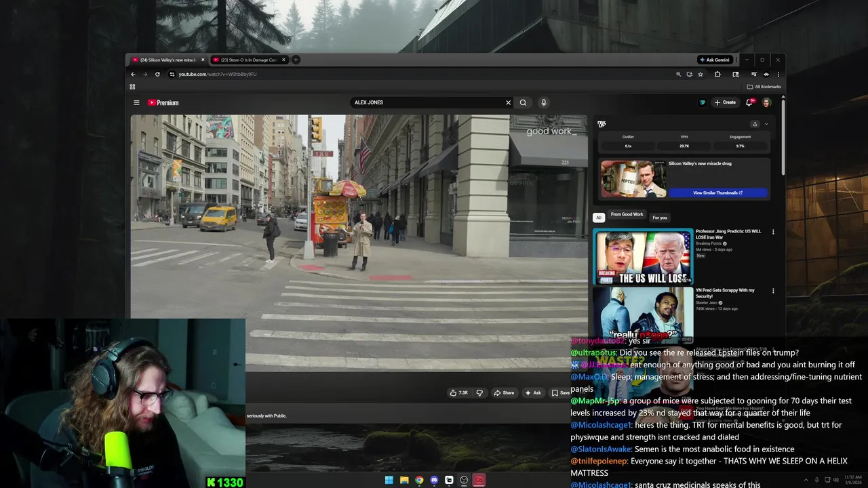Viewport: 868px width, 488px height.
Task: Dislike the video with thumbs down
Action: (x=479, y=392)
